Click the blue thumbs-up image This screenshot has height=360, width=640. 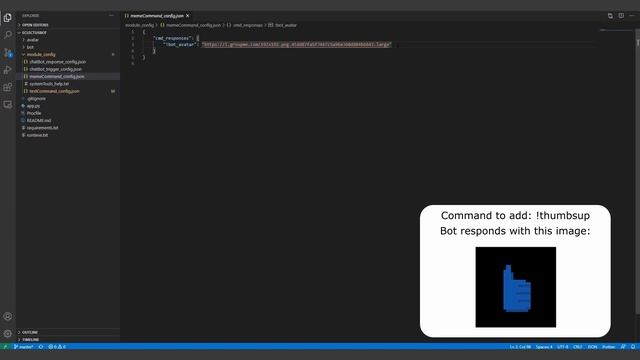tap(516, 287)
